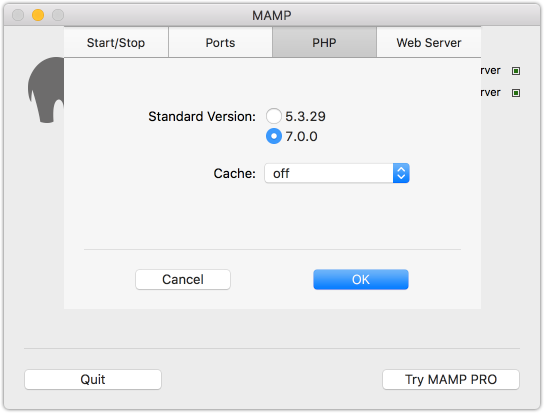Screen dimensions: 544x413
Task: Click the Standard Version label
Action: tap(202, 117)
